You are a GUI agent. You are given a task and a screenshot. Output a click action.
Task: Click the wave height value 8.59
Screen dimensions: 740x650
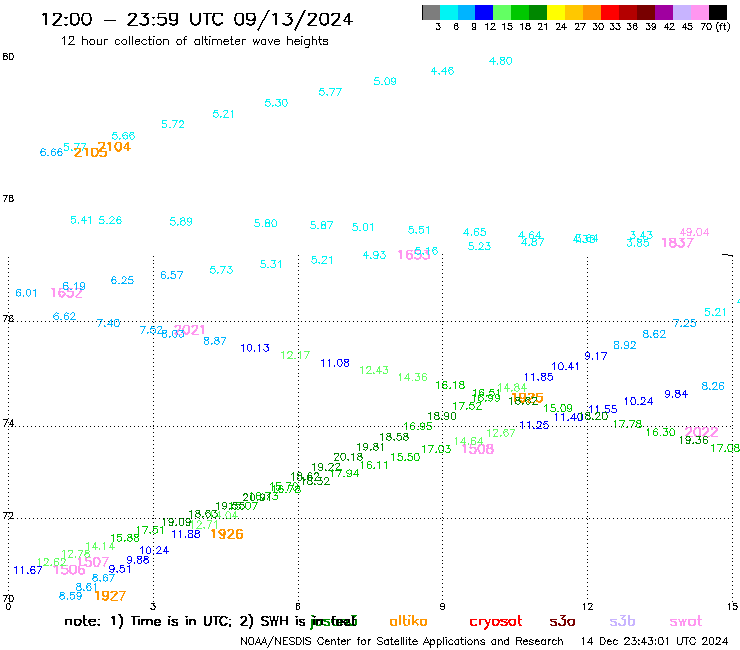pos(70,596)
